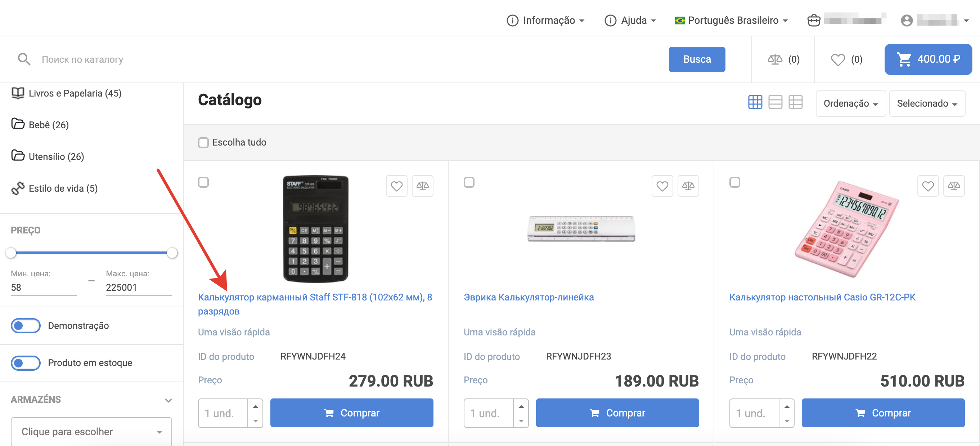Image resolution: width=980 pixels, height=446 pixels.
Task: Click the Busca search button
Action: coord(697,59)
